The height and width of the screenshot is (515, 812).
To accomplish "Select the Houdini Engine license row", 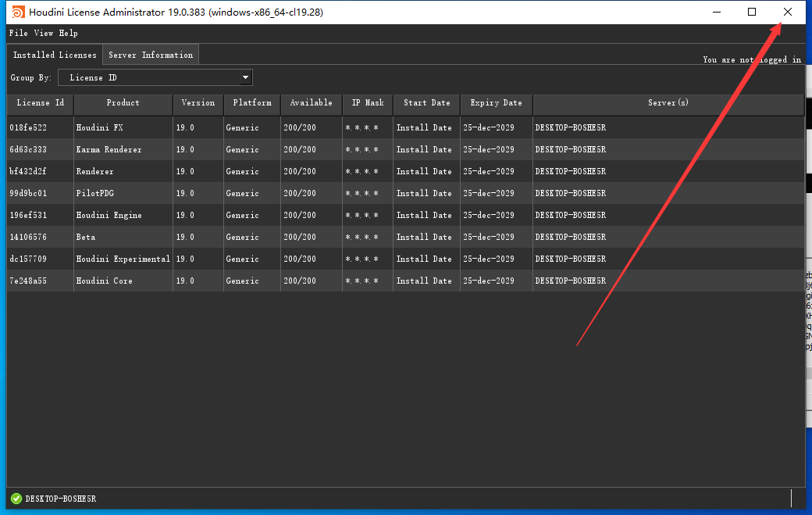I will pos(109,215).
